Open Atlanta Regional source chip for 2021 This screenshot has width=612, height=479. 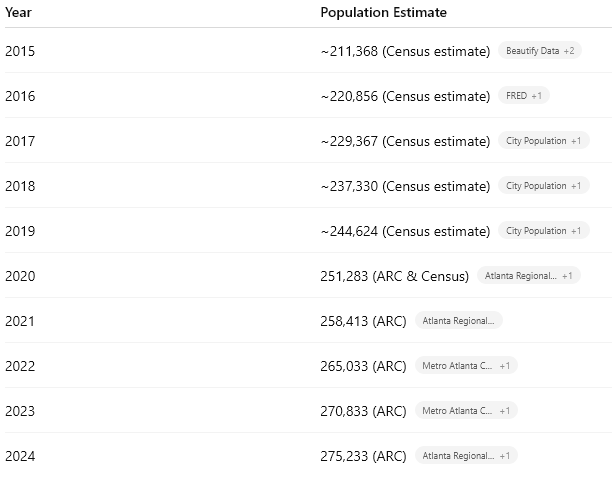pyautogui.click(x=459, y=321)
